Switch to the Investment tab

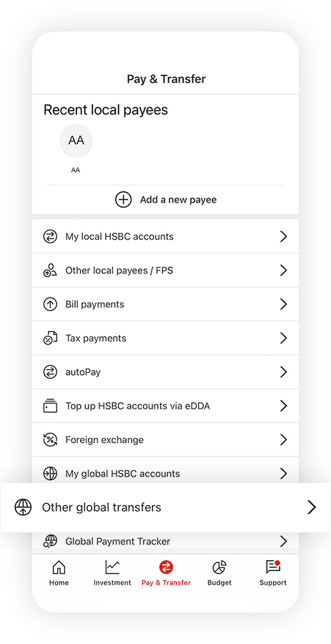coord(112,572)
